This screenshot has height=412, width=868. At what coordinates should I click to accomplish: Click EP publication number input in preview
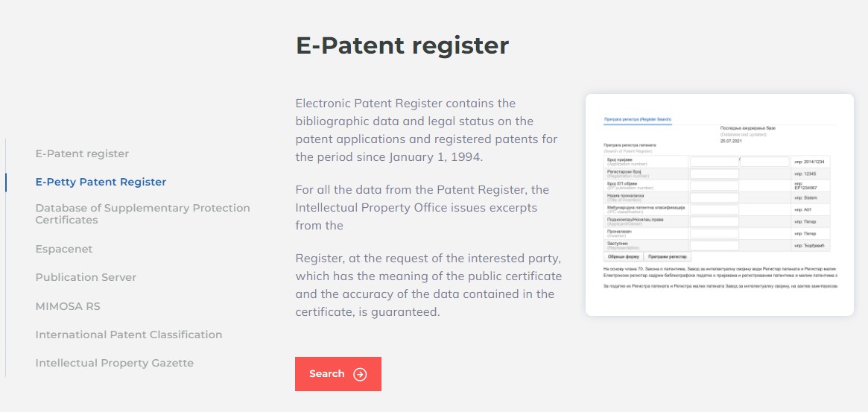tap(714, 186)
